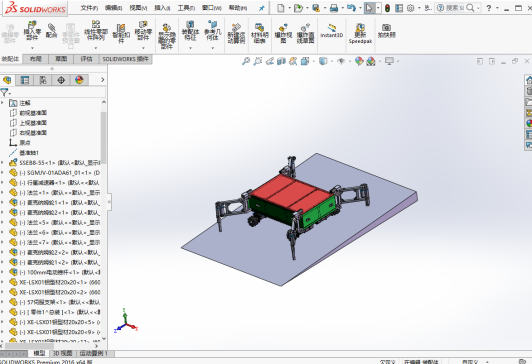Image resolution: width=532 pixels, height=364 pixels.
Task: Open ConfigurationManager tab icon
Action: point(43,80)
